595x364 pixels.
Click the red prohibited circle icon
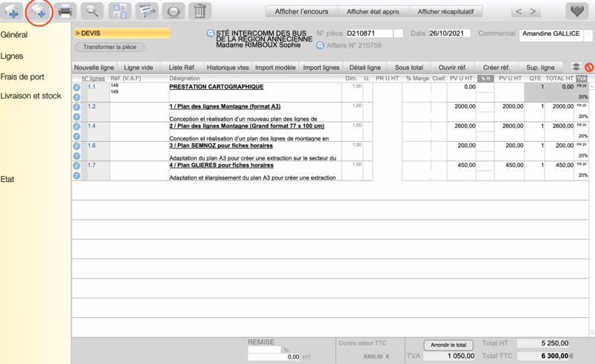[x=589, y=68]
